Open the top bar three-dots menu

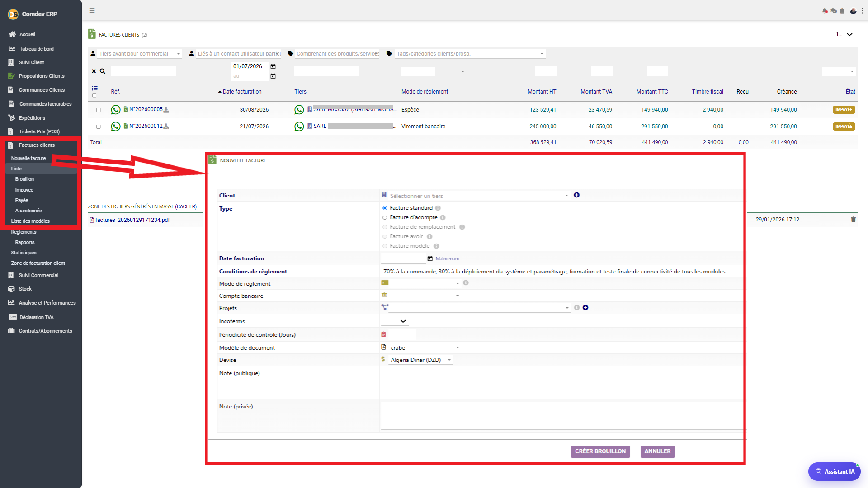pos(863,11)
